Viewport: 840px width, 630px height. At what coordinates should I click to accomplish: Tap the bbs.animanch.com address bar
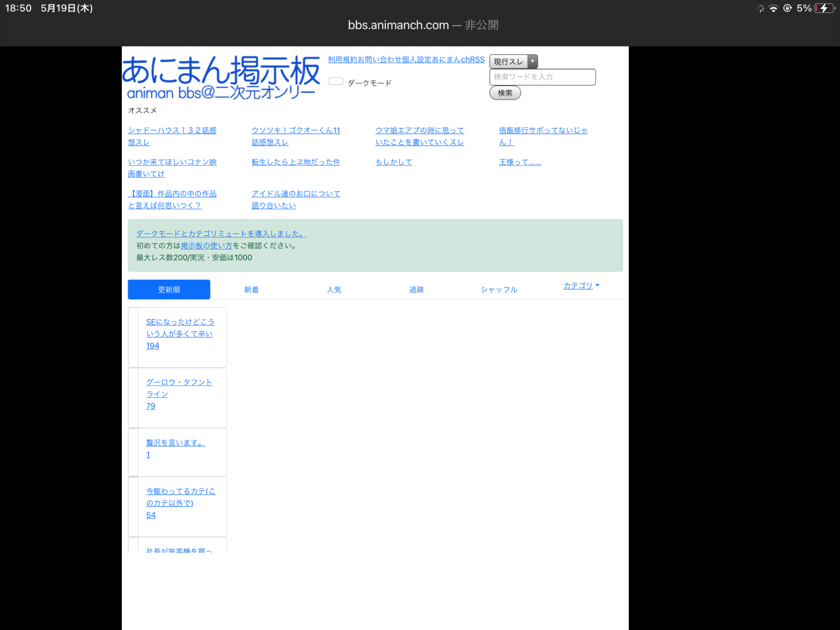click(423, 25)
